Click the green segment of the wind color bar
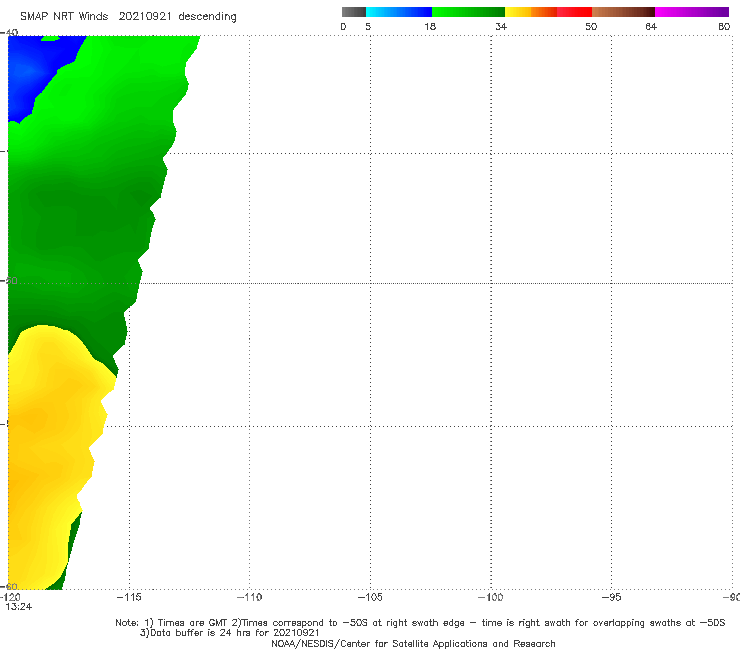This screenshot has width=740, height=650. tap(468, 12)
